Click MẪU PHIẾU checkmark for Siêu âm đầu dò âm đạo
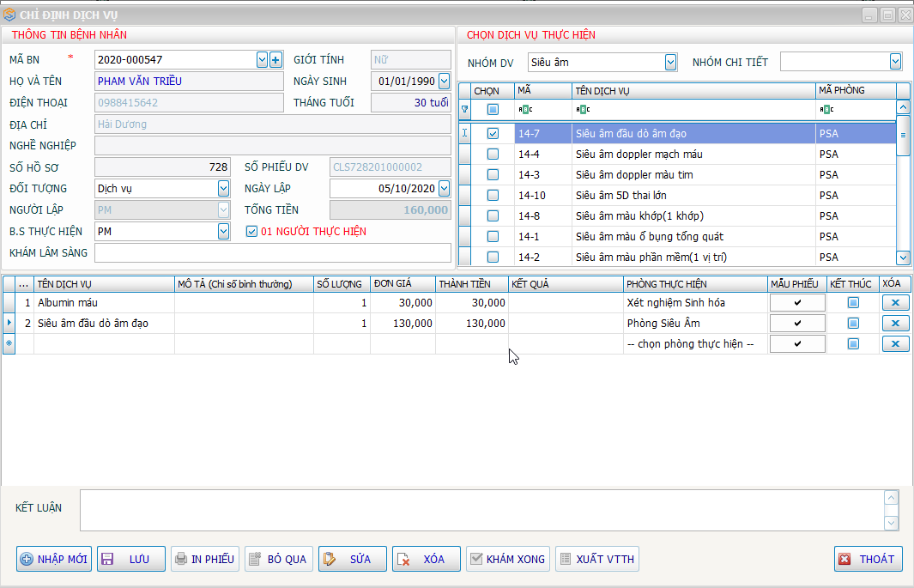914x588 pixels. (797, 323)
